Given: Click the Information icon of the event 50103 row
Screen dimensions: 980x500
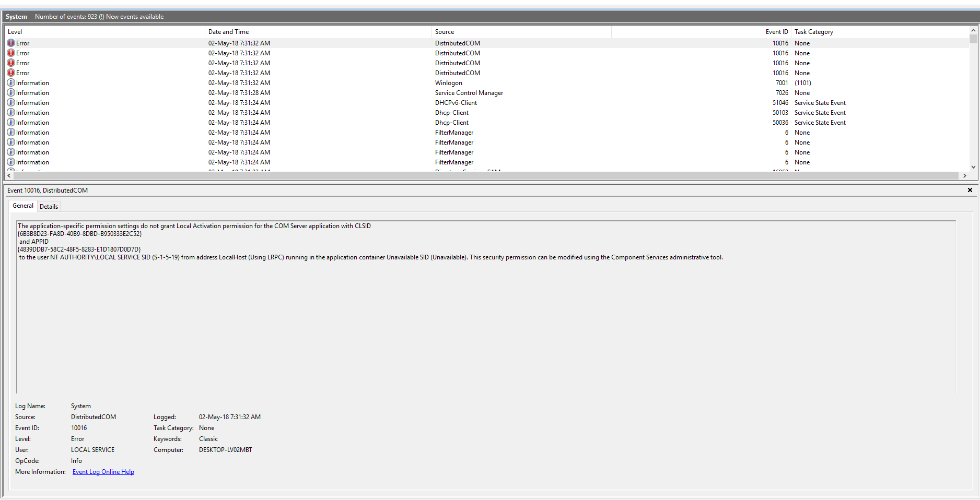Looking at the screenshot, I should 11,112.
